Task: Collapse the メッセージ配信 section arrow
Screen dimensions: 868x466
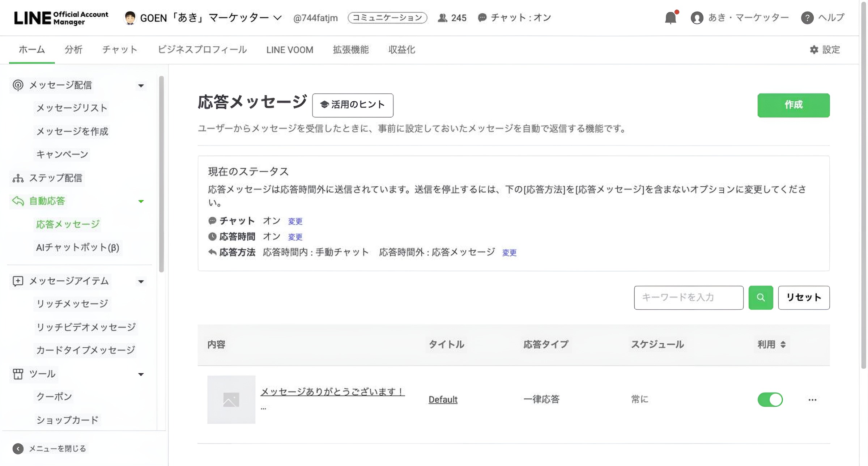Action: [x=141, y=86]
